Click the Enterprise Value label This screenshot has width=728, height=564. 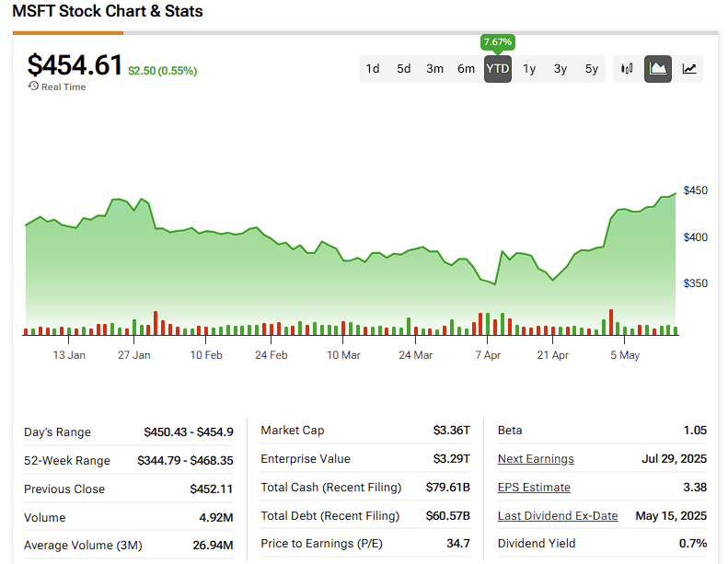306,458
